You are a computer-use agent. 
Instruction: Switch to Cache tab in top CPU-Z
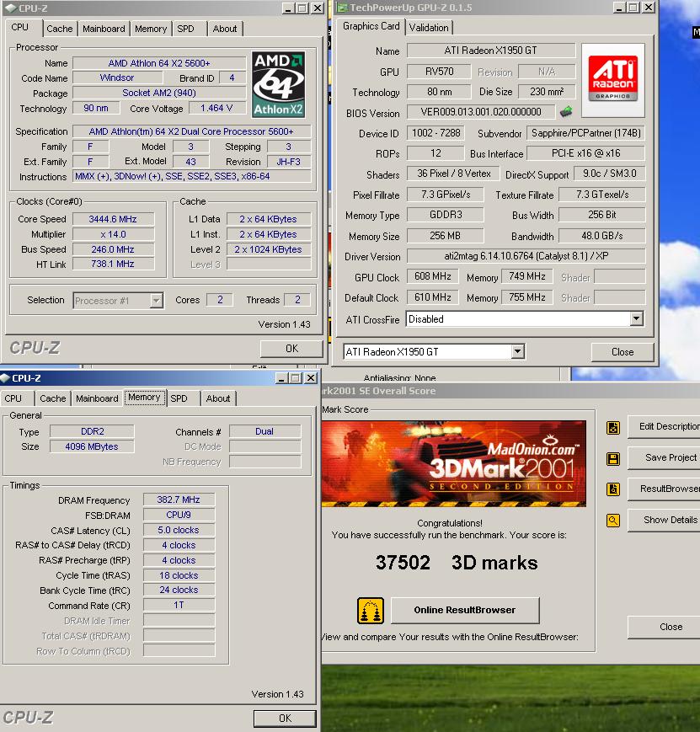point(60,29)
